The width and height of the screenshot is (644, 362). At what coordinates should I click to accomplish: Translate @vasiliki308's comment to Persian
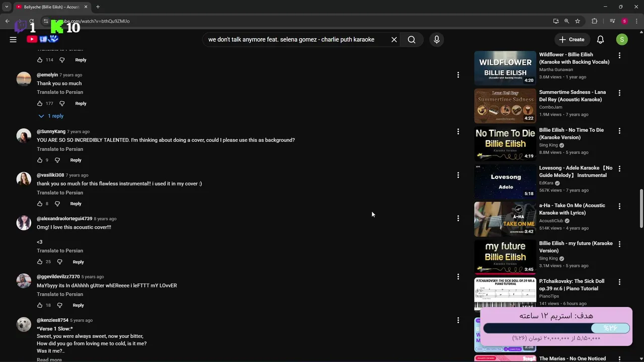click(60, 193)
